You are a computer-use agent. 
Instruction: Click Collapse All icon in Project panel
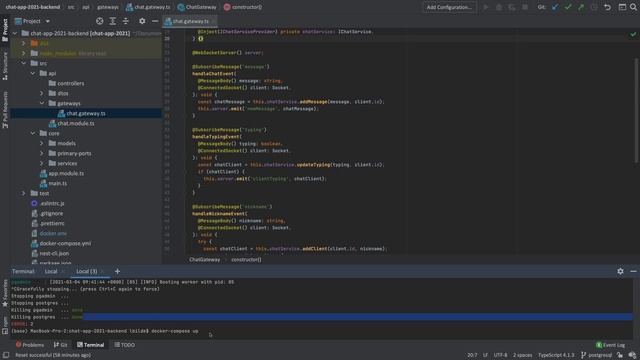click(x=126, y=21)
